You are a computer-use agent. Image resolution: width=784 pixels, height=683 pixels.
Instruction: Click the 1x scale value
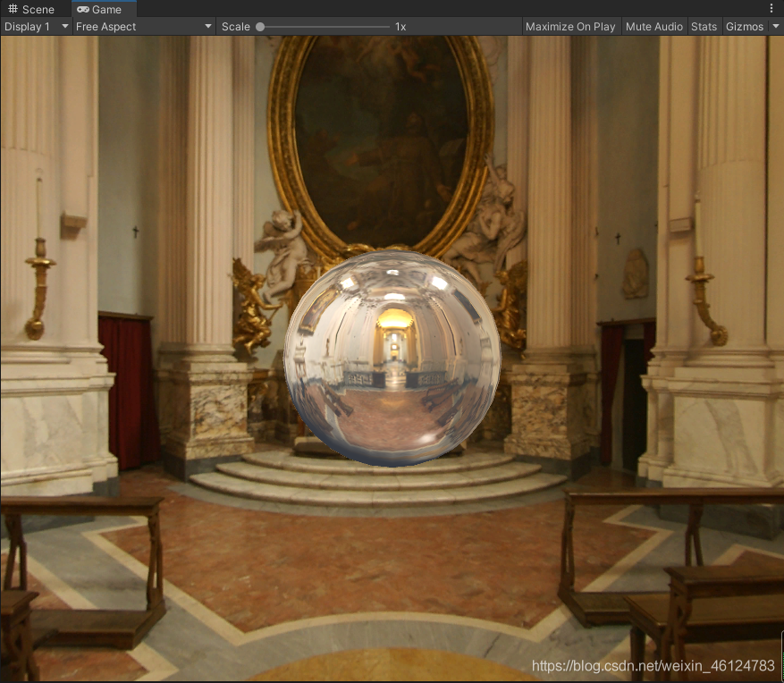tap(400, 27)
